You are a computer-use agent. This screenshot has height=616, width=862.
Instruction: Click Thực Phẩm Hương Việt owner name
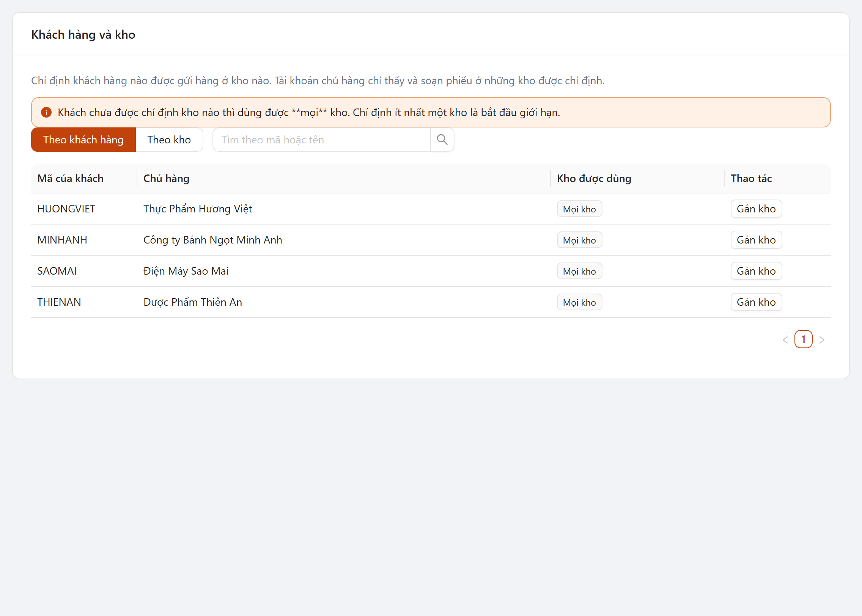pyautogui.click(x=198, y=209)
